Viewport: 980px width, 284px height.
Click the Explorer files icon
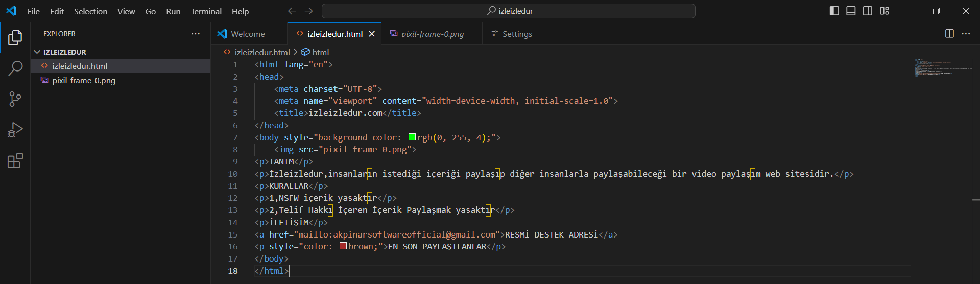15,37
